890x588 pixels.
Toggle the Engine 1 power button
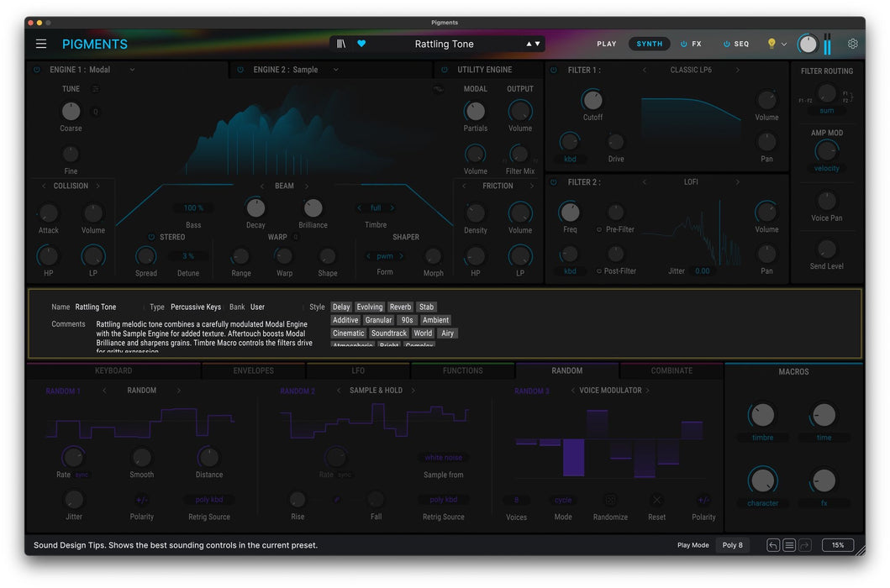tap(36, 70)
